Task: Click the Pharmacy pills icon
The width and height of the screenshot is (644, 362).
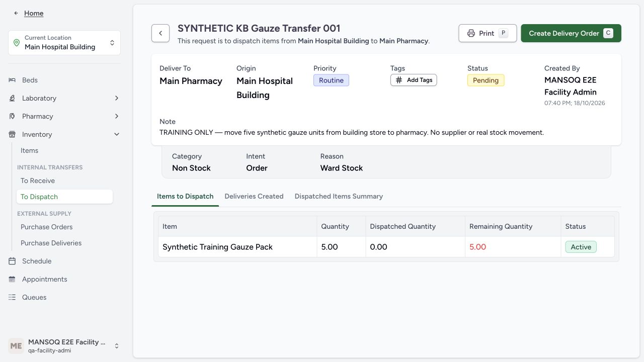Action: pyautogui.click(x=12, y=116)
